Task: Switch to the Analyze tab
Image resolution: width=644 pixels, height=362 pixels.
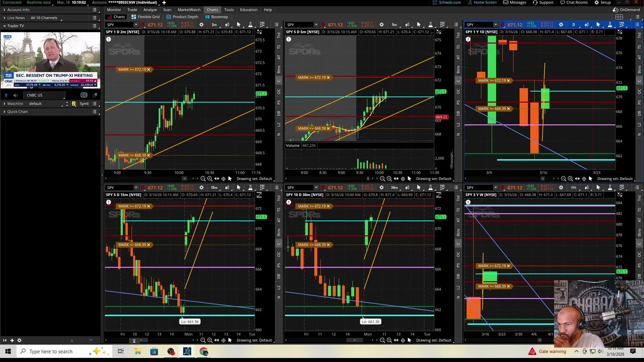Action: (150, 10)
